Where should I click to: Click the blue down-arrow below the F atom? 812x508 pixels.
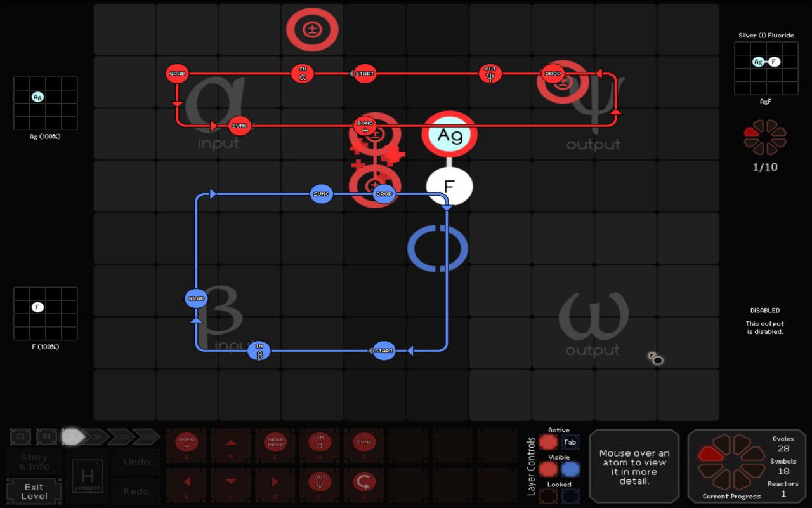tap(447, 207)
